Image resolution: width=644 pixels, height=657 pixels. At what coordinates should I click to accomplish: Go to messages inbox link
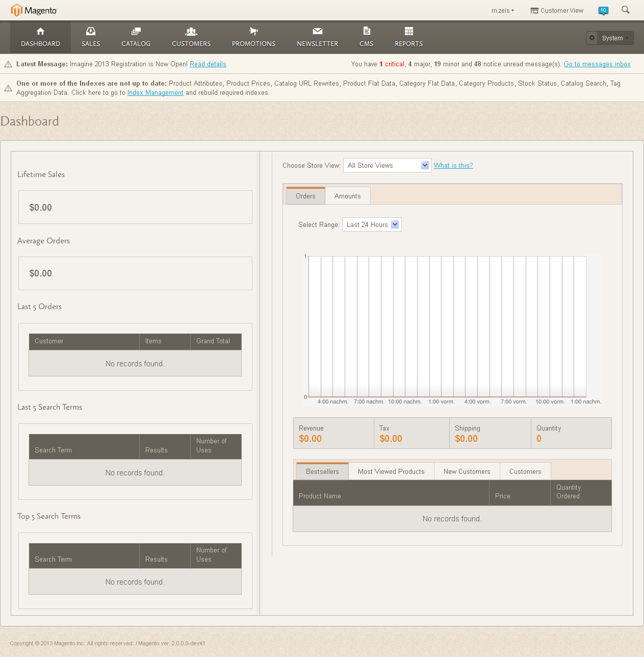[x=597, y=64]
